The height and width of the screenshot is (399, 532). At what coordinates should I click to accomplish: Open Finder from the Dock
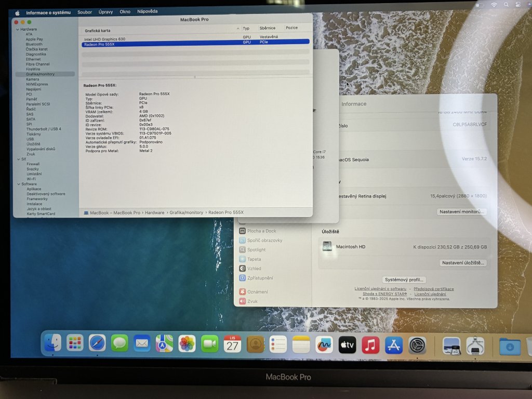coord(52,343)
